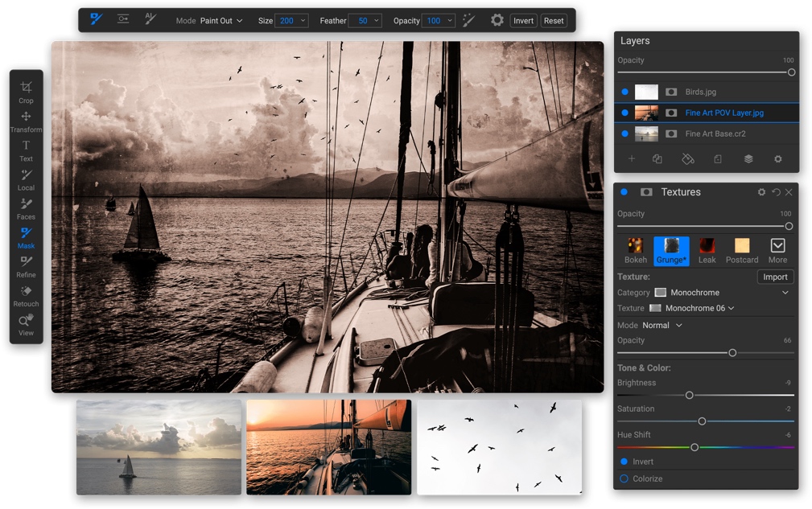
Task: Select the Crop tool
Action: coord(26,89)
